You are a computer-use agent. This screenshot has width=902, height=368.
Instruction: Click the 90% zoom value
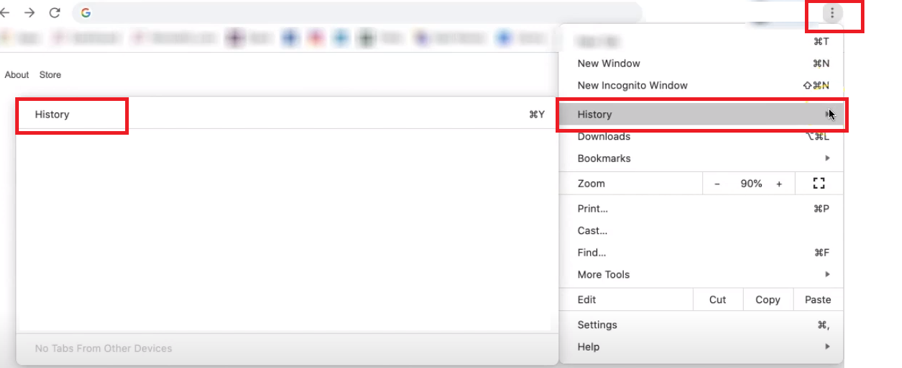tap(751, 184)
